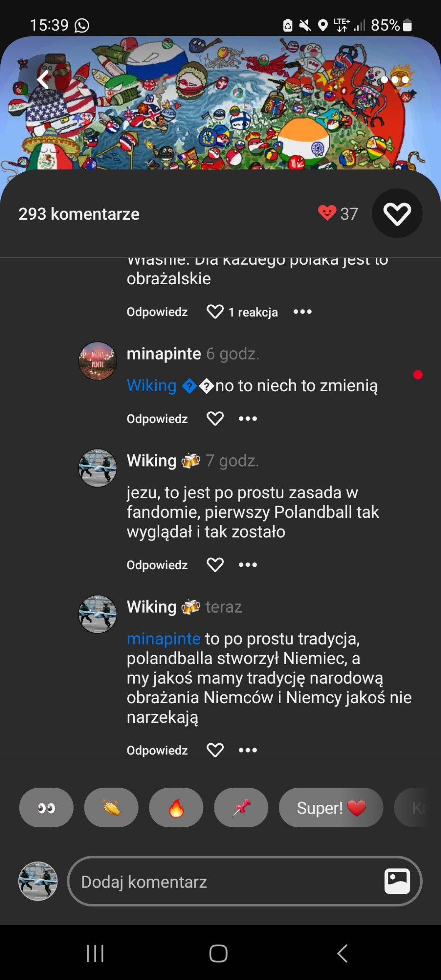The image size is (441, 980).
Task: Tap the blue "minapinte" mention link
Action: 164,639
